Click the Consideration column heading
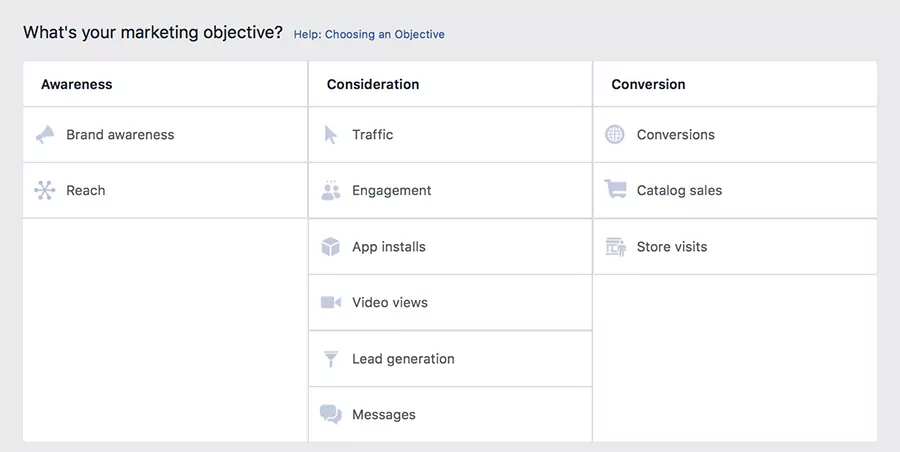The height and width of the screenshot is (452, 900). (373, 84)
